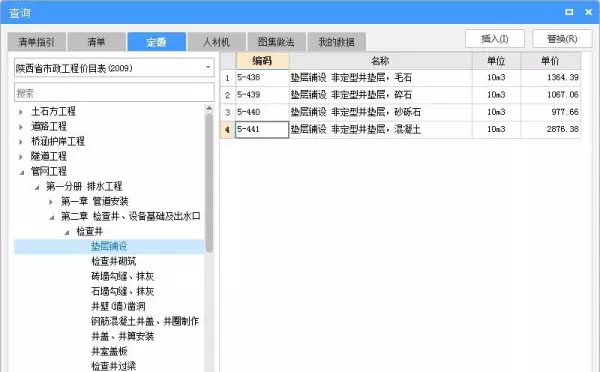Collapse the 第二章 检查井 chapter arrow
600x372 pixels.
pos(52,217)
